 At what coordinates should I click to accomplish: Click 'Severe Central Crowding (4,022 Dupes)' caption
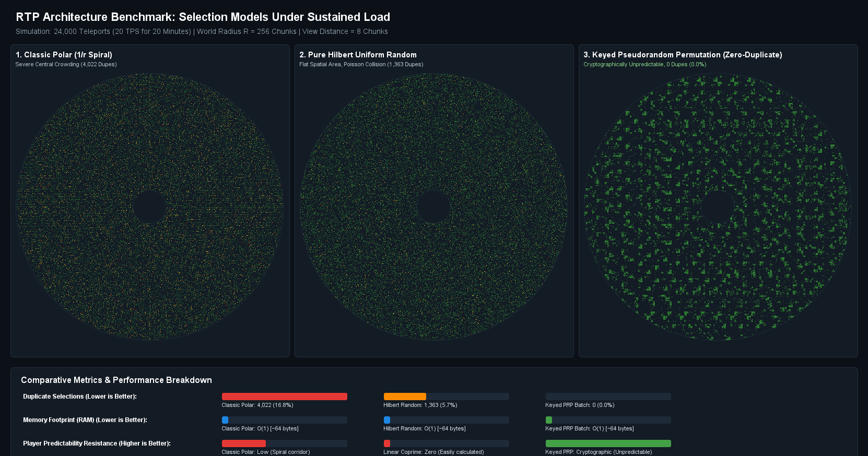(x=66, y=65)
